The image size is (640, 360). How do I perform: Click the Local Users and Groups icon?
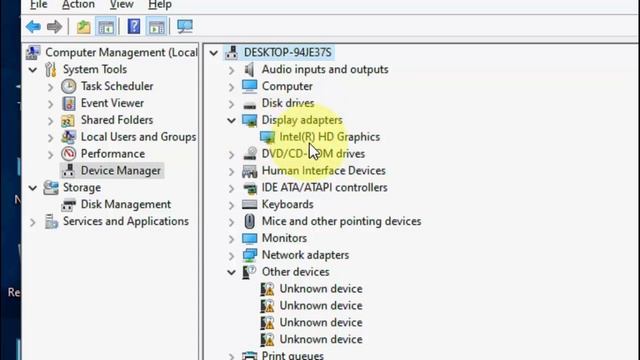tap(68, 137)
